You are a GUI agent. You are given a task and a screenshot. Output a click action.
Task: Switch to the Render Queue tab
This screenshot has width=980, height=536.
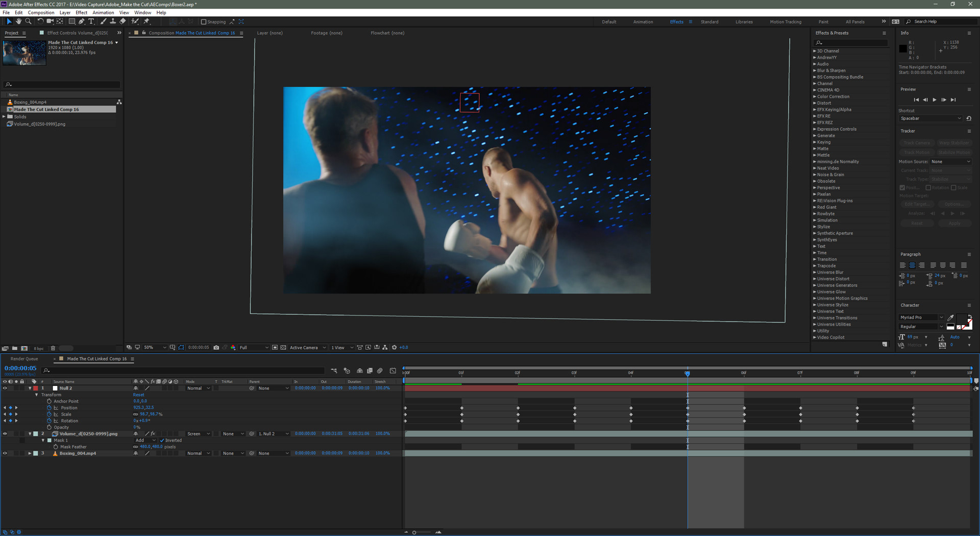(24, 359)
